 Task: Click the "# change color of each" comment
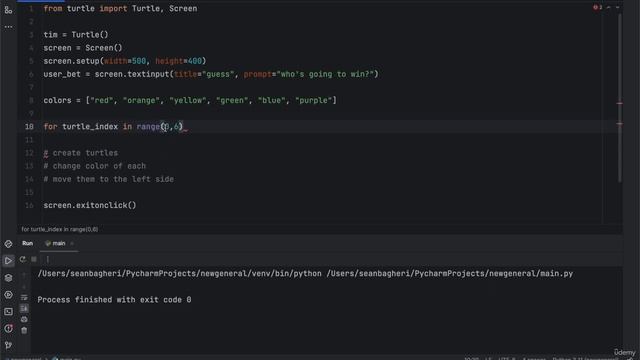coord(95,166)
